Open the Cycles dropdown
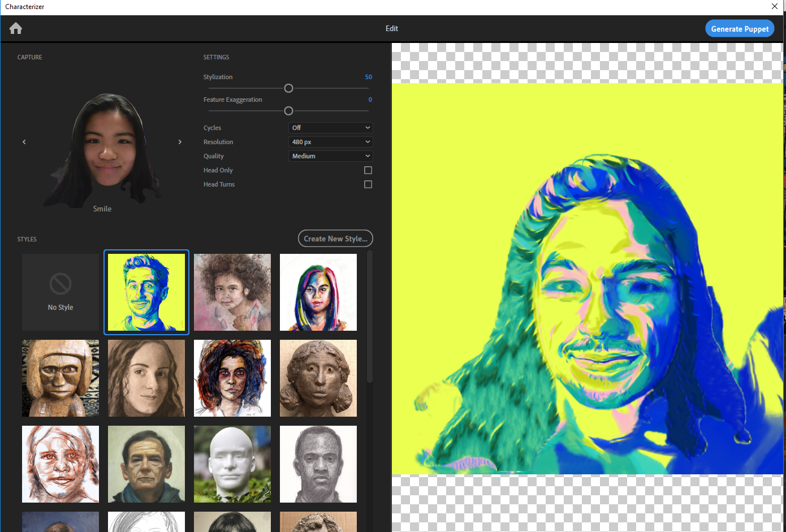The image size is (786, 532). click(x=331, y=128)
